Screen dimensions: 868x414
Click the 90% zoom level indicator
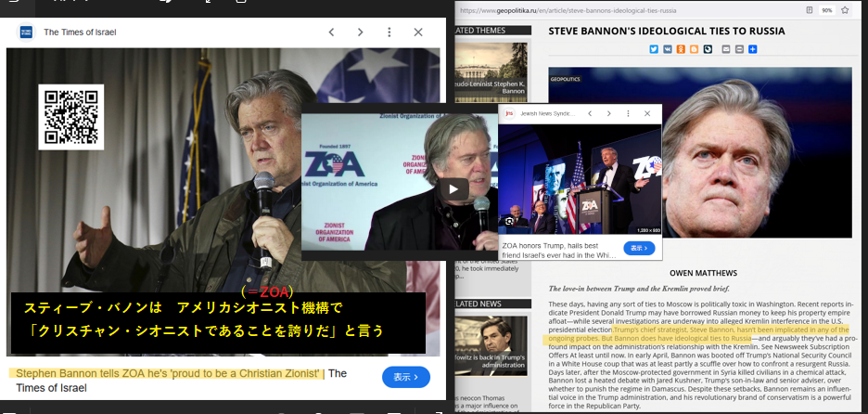[825, 10]
